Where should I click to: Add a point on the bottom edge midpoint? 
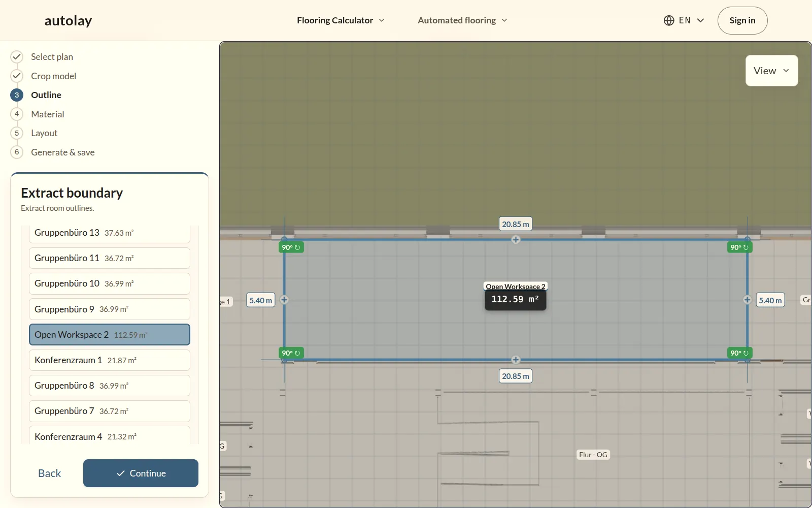coord(516,360)
